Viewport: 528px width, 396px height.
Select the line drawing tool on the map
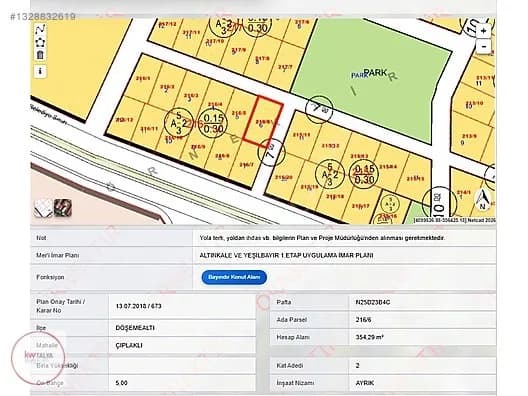coord(40,29)
